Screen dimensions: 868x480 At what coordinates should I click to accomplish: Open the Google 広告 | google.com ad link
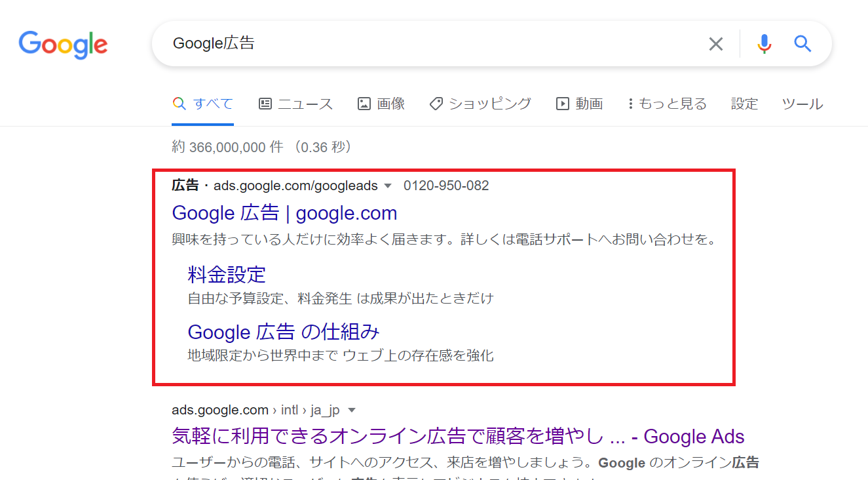pyautogui.click(x=284, y=213)
